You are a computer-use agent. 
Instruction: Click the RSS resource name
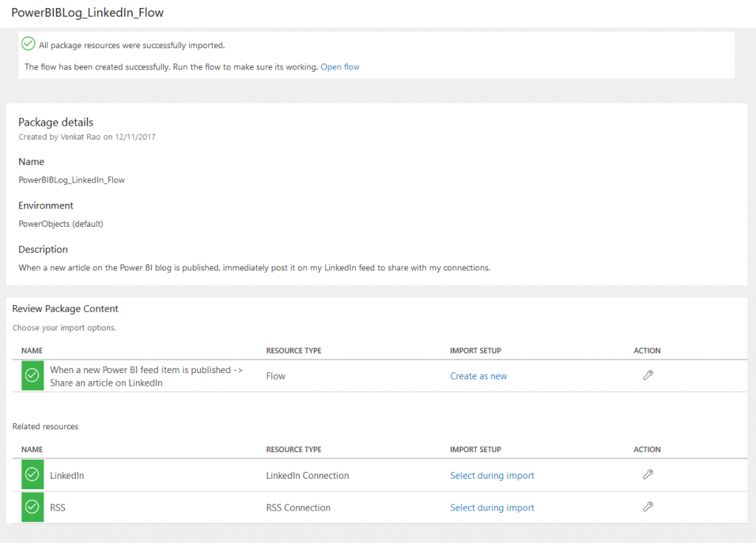click(58, 508)
